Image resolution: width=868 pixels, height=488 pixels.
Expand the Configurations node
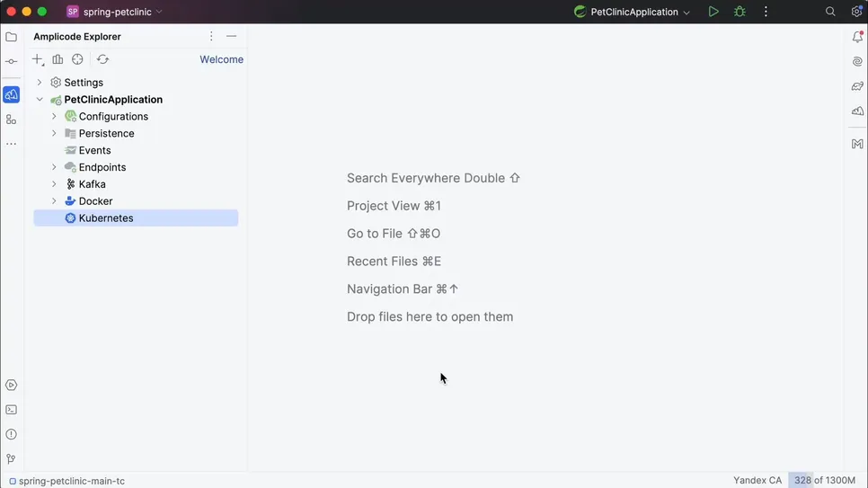pos(54,116)
